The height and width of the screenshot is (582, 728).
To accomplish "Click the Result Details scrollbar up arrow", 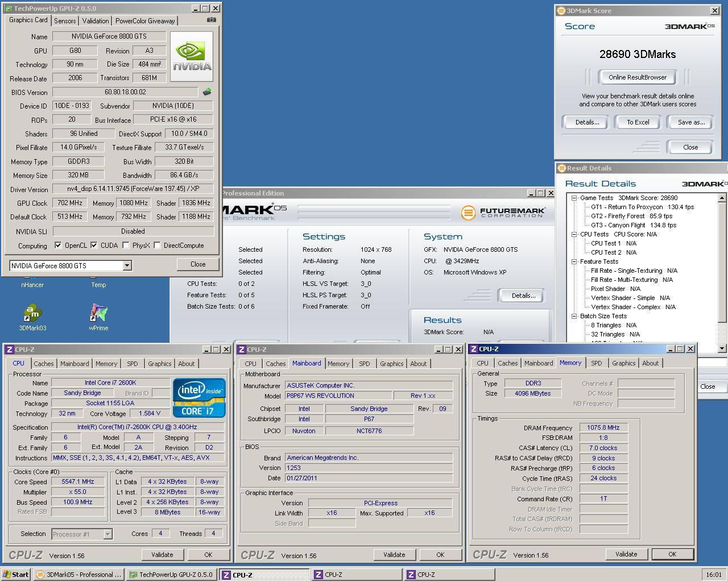I will click(x=722, y=198).
